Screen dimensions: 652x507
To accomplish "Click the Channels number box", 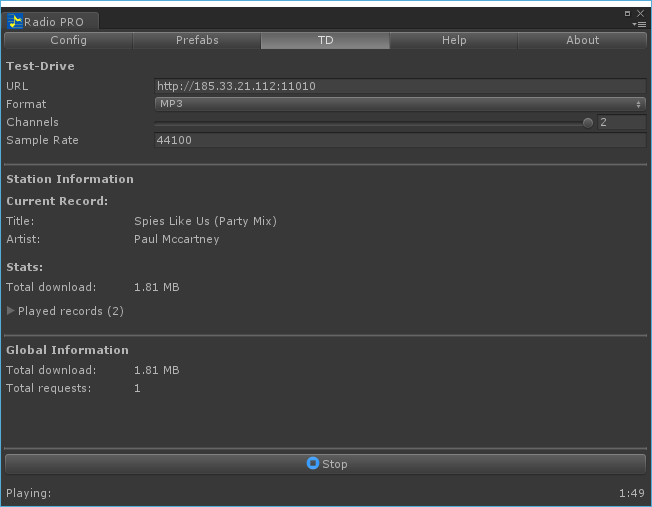I will tap(621, 122).
